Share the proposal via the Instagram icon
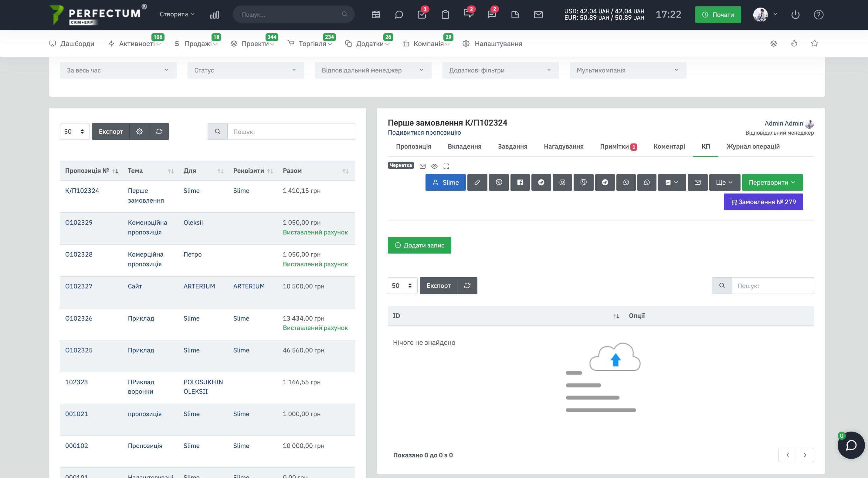868x478 pixels. point(562,183)
